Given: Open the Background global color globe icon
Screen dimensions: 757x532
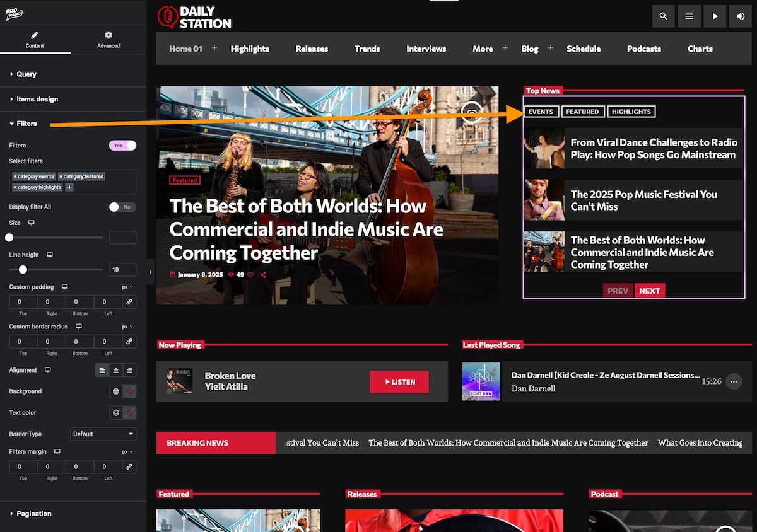Looking at the screenshot, I should pos(116,391).
